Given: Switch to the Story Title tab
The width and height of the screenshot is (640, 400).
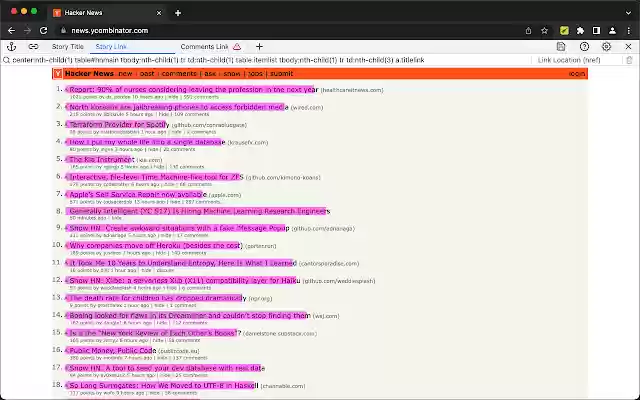Looking at the screenshot, I should pos(67,47).
